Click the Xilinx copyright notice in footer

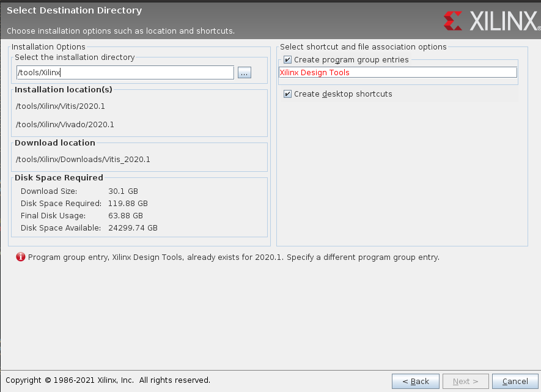click(108, 380)
